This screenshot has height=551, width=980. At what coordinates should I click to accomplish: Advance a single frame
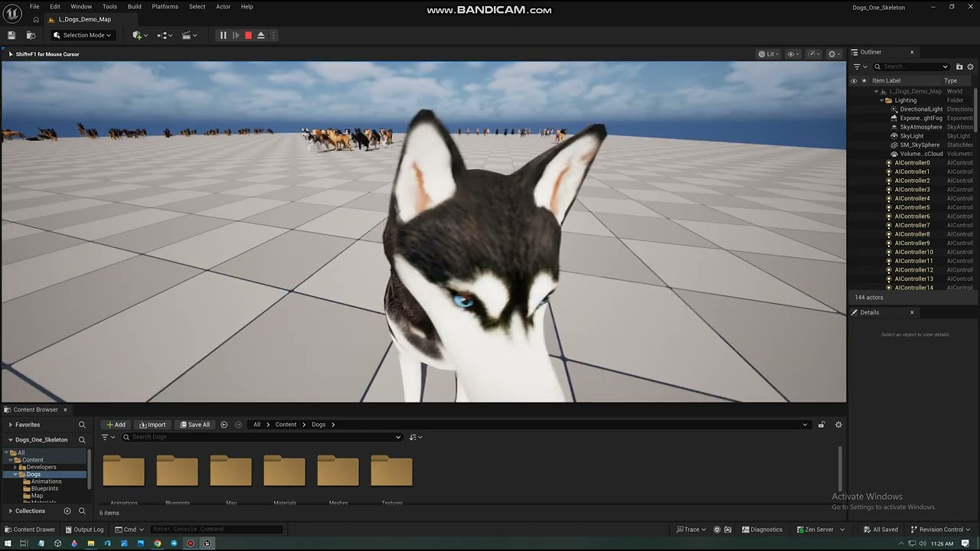pyautogui.click(x=236, y=35)
